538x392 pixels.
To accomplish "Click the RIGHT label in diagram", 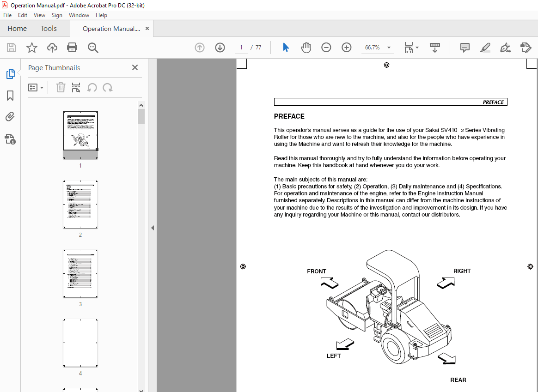I will click(x=462, y=271).
